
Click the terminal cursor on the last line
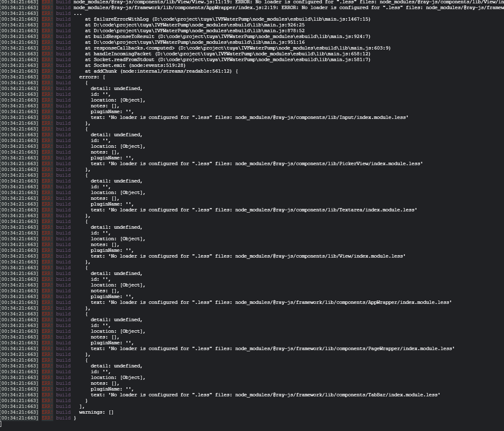1,424
